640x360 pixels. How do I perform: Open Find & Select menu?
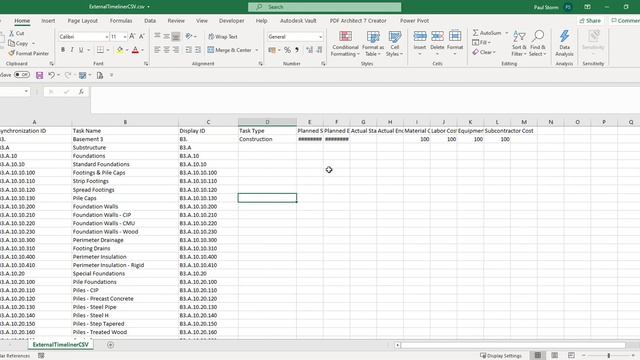538,43
